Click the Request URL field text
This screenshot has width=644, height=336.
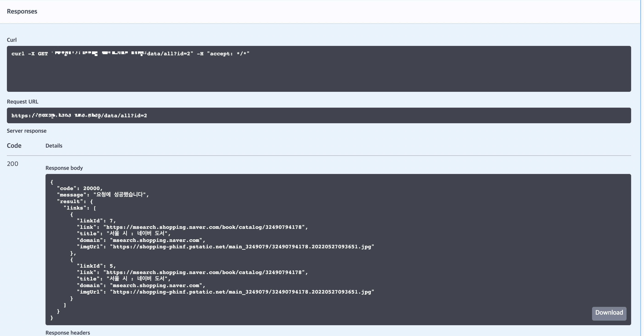[x=79, y=116]
